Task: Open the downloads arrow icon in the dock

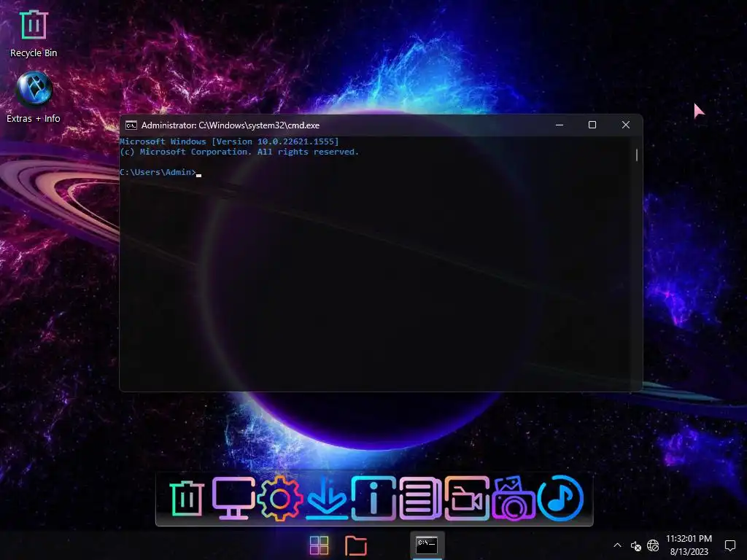Action: [326, 498]
